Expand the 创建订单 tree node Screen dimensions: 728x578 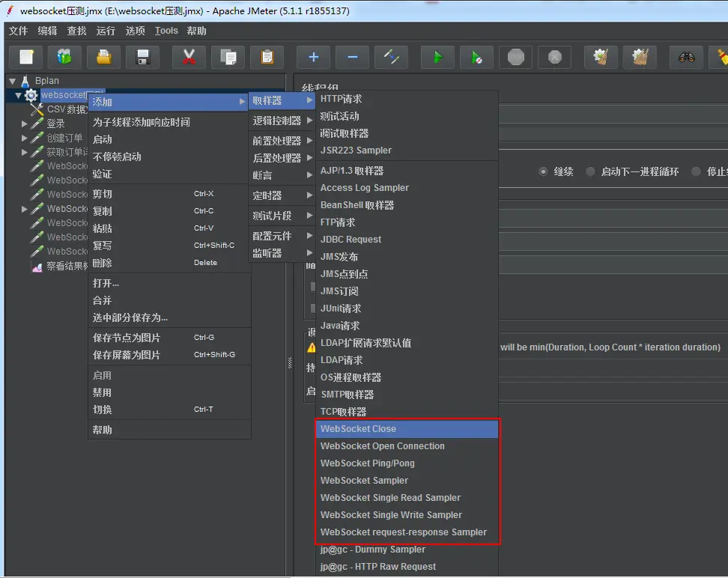25,138
